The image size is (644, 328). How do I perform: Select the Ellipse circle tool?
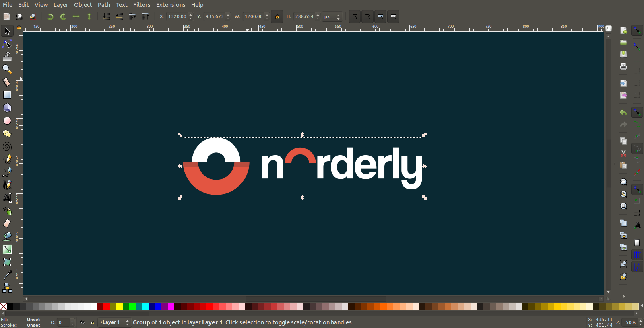(x=7, y=121)
